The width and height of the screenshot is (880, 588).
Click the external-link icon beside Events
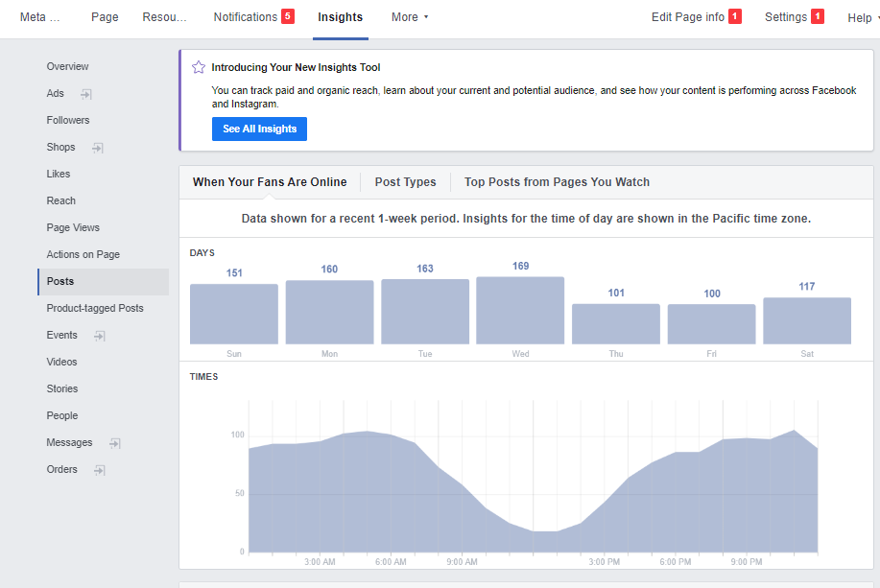click(x=100, y=336)
